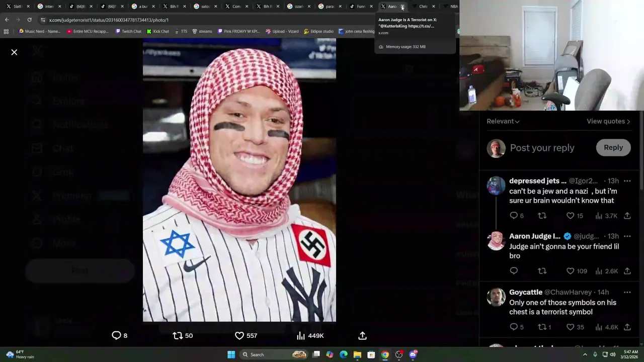Open Microsoft Edge from taskbar
644x362 pixels.
click(x=343, y=354)
